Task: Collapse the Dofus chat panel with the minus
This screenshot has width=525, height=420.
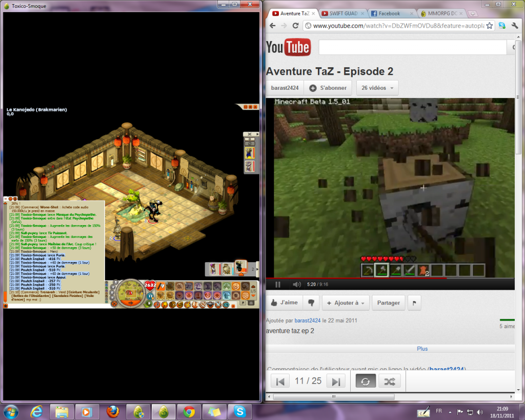Action: 5,198
